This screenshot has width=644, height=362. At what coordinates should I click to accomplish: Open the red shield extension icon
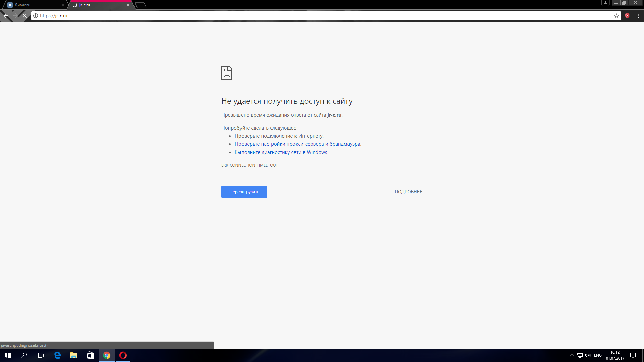click(x=627, y=16)
